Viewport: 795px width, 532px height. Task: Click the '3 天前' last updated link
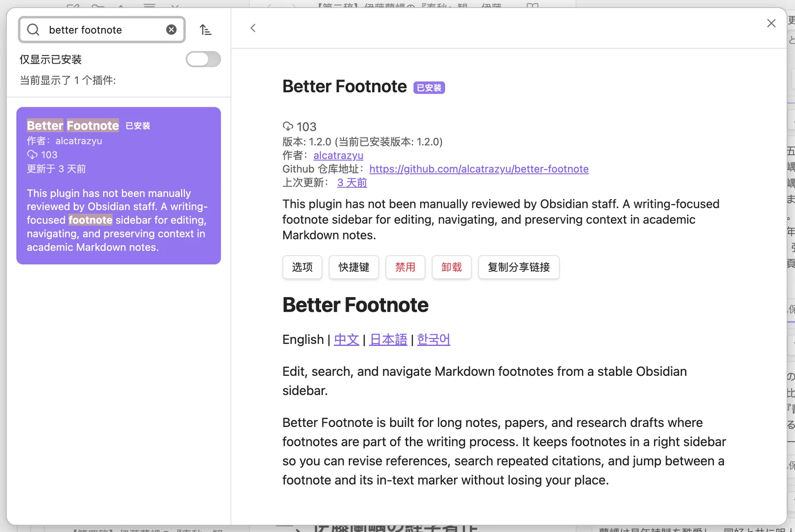click(352, 183)
